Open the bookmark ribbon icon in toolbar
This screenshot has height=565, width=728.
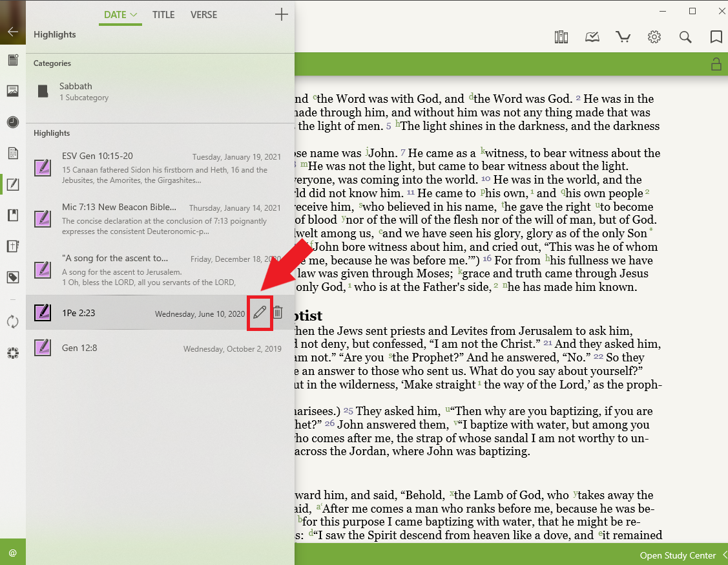pyautogui.click(x=716, y=37)
